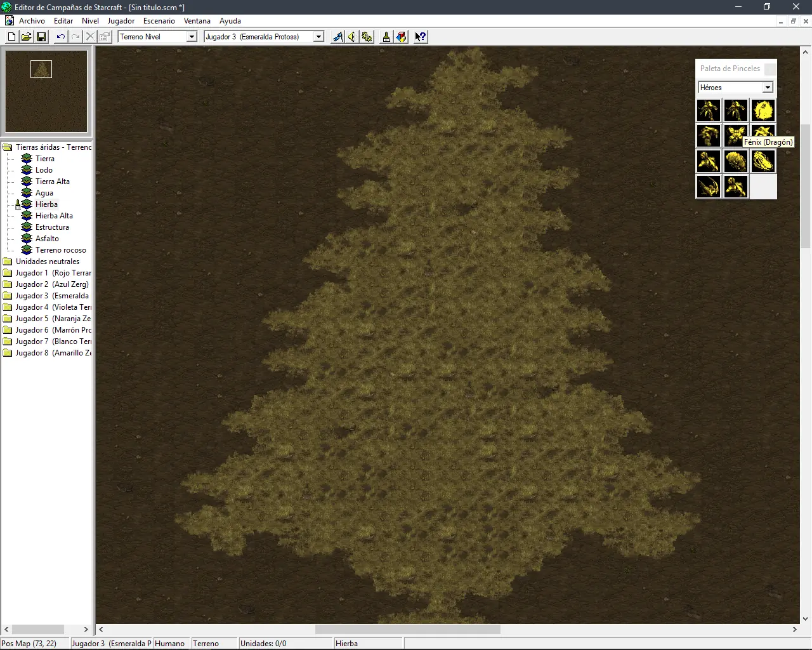Select the glowing orb hero brush
Image resolution: width=812 pixels, height=650 pixels.
pyautogui.click(x=763, y=110)
